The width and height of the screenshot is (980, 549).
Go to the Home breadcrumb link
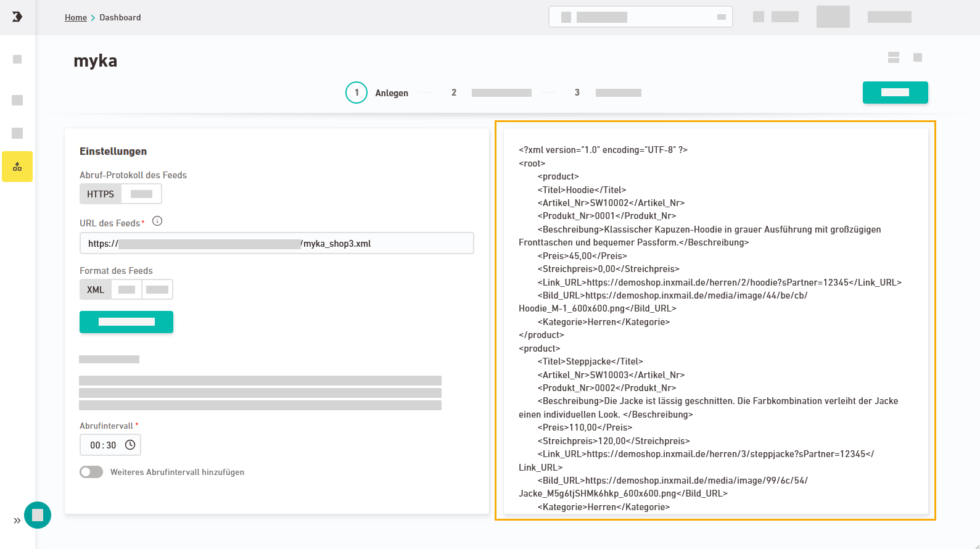click(76, 17)
